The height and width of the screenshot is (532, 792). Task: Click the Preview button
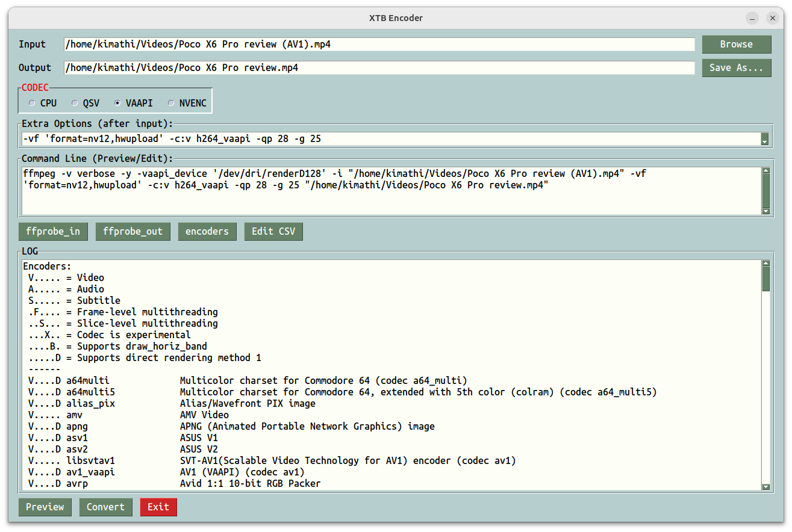[x=45, y=507]
